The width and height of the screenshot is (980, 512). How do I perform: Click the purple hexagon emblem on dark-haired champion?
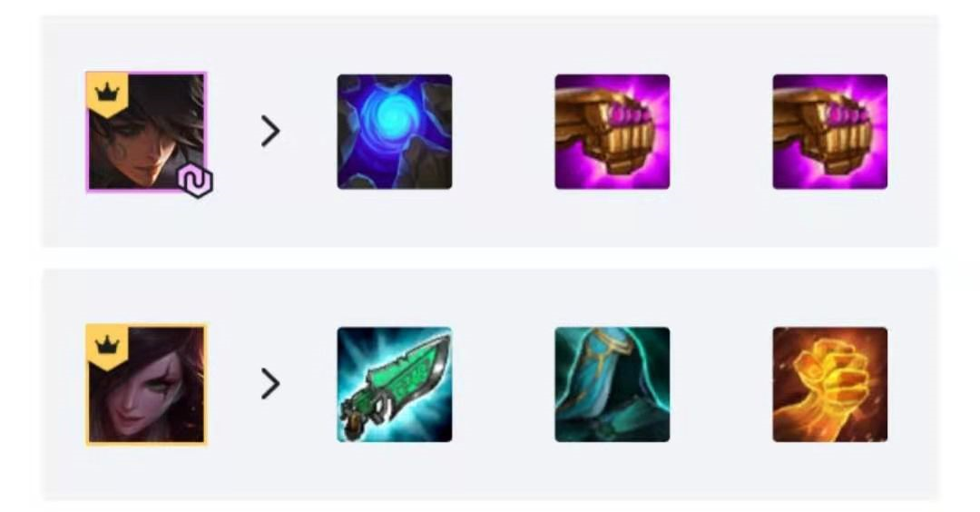(196, 182)
